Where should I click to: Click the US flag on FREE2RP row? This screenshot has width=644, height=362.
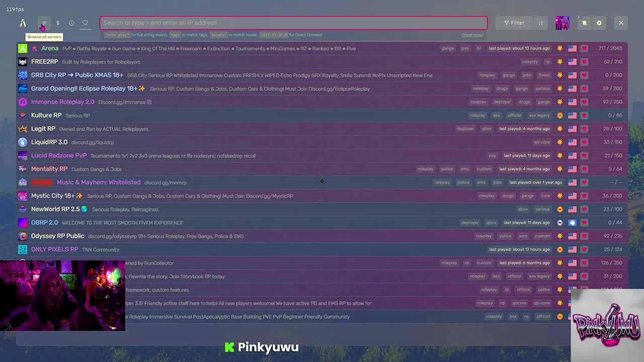[x=572, y=62]
